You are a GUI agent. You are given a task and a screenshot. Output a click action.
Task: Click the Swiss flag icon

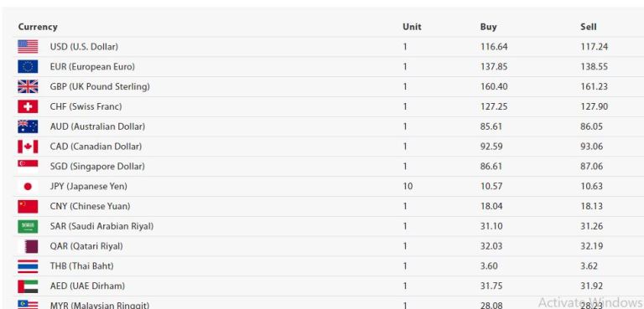[28, 106]
